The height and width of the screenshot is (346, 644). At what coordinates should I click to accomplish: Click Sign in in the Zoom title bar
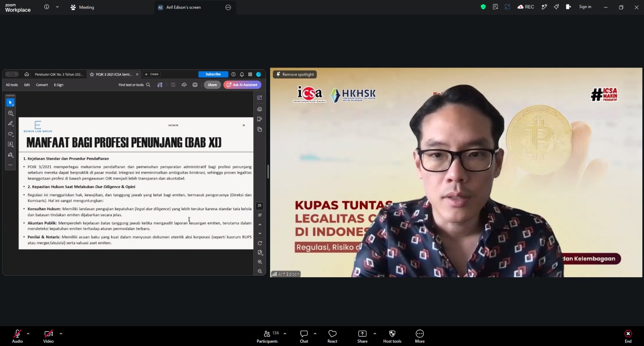point(585,7)
